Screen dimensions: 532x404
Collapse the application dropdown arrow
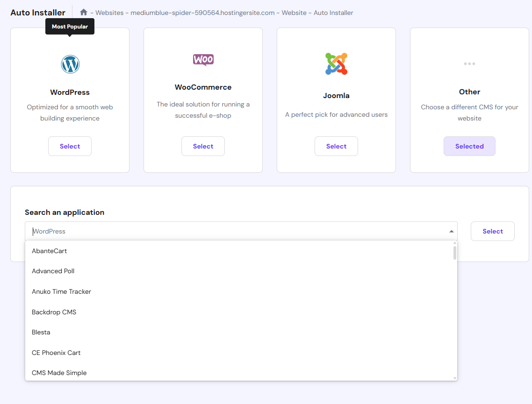click(451, 232)
